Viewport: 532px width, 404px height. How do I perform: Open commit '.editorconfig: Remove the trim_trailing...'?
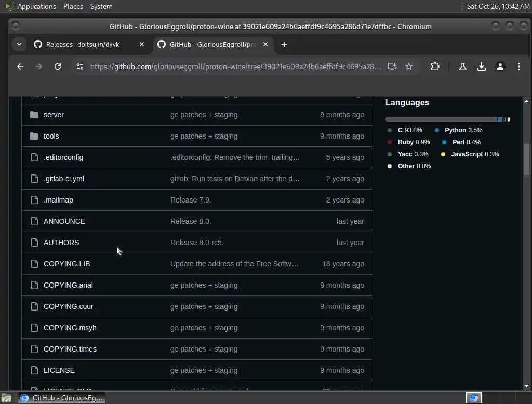[235, 157]
